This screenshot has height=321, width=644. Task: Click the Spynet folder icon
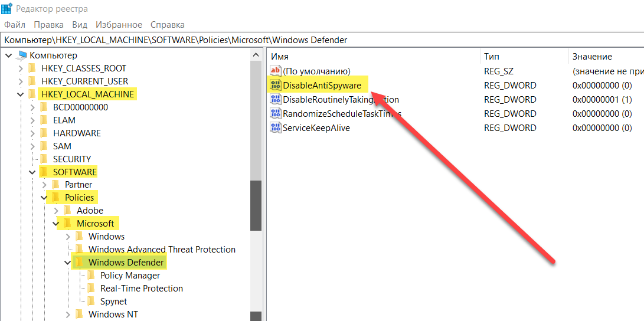pos(91,302)
